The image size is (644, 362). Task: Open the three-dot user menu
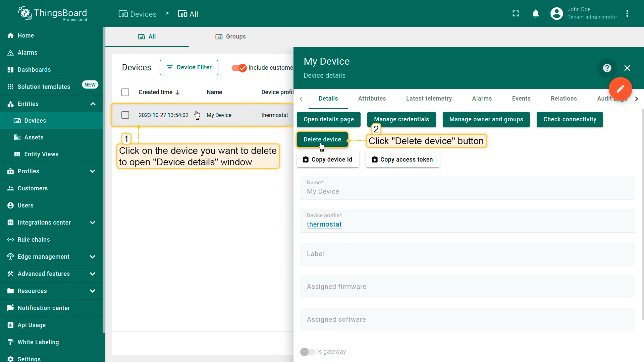coord(627,13)
